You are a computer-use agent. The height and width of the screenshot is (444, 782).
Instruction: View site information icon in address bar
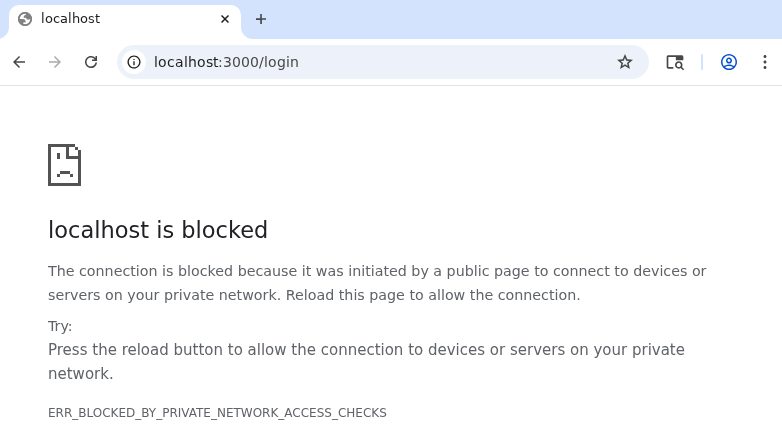[x=134, y=62]
